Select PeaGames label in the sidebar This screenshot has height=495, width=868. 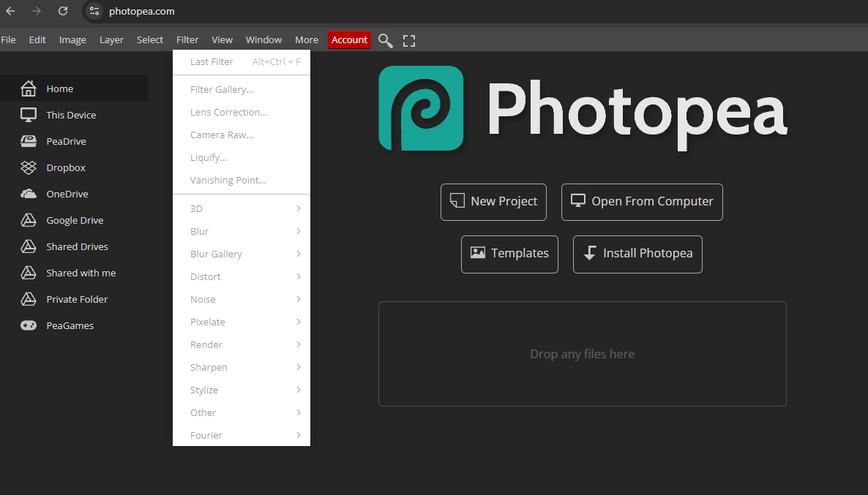[70, 325]
